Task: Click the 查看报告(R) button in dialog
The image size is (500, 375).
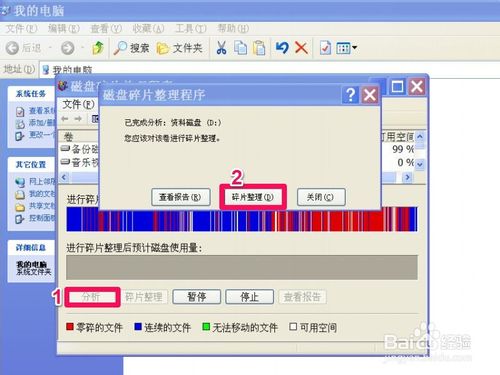Action: [181, 197]
